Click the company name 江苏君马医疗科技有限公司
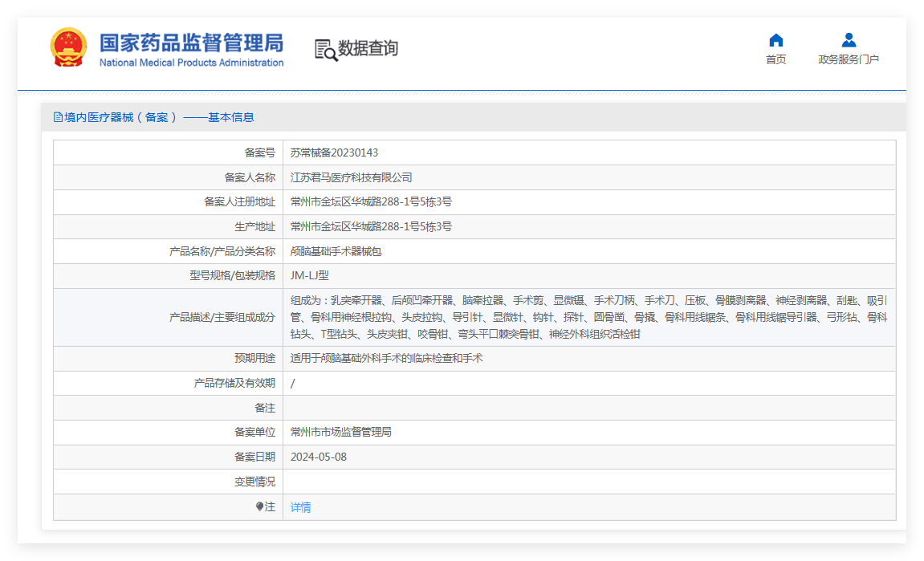Screen dimensions: 924x561 click(351, 177)
